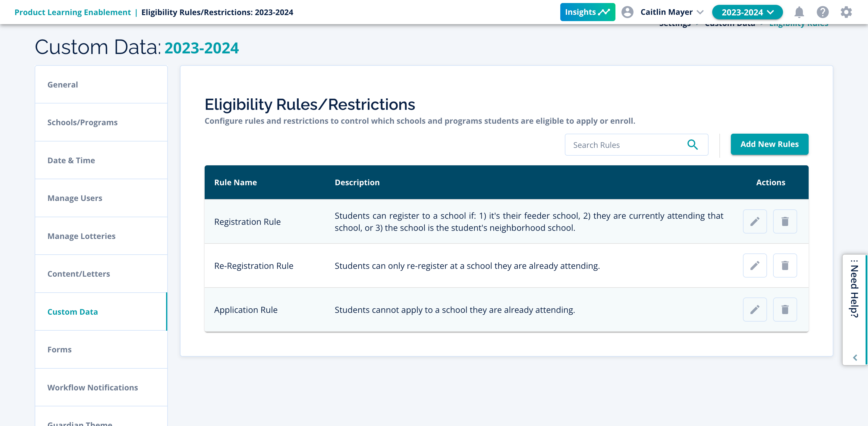
Task: Edit the Registration Rule
Action: tap(754, 221)
